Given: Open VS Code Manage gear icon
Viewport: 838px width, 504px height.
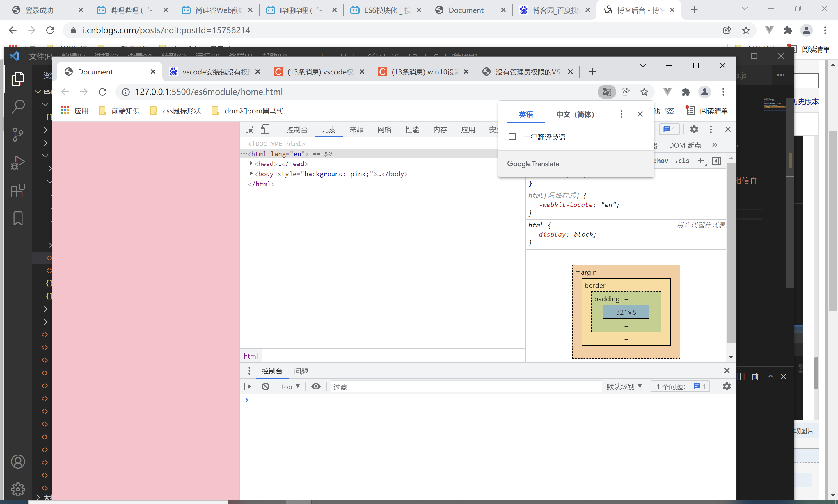Looking at the screenshot, I should click(18, 489).
